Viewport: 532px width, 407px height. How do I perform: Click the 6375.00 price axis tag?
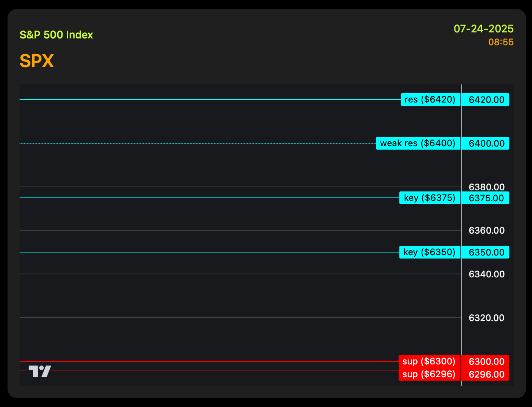click(x=486, y=198)
